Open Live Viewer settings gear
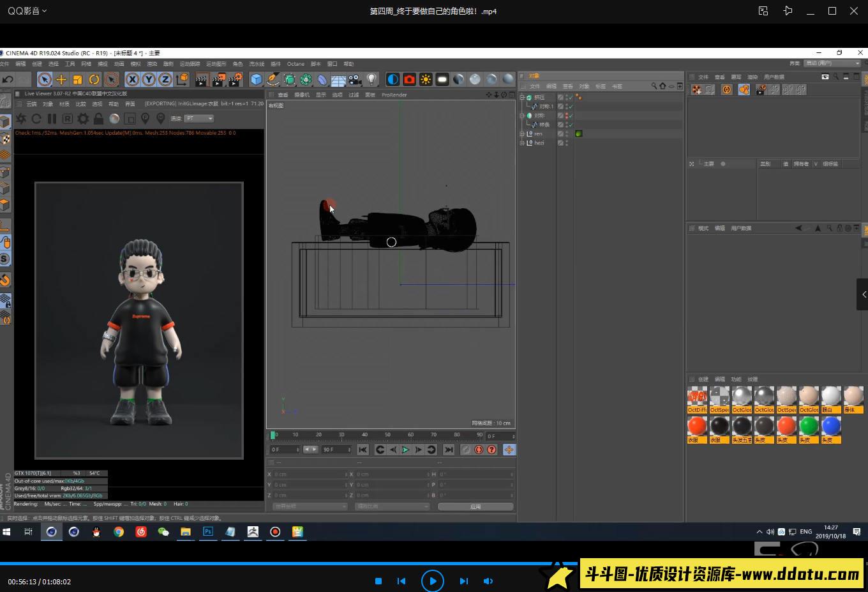This screenshot has width=868, height=592. point(83,119)
